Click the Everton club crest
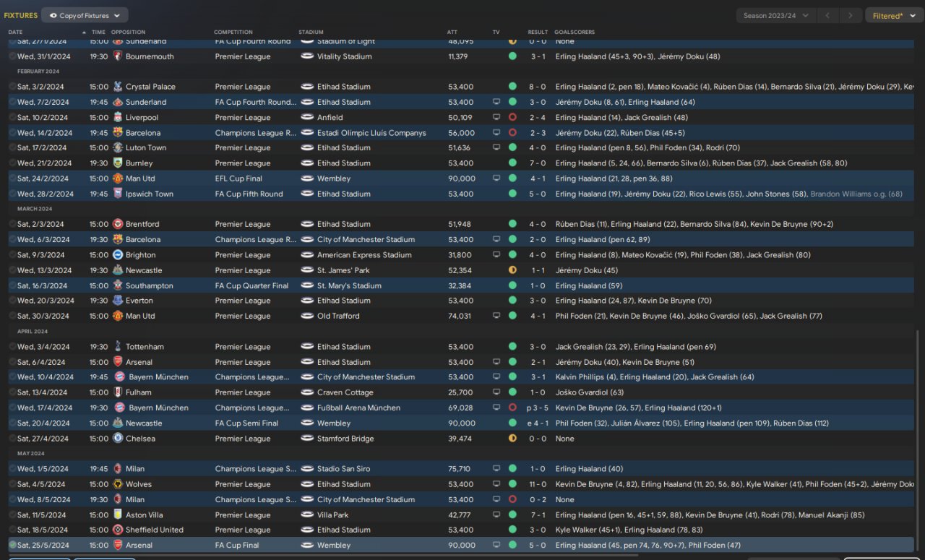The height and width of the screenshot is (560, 925). coord(118,301)
